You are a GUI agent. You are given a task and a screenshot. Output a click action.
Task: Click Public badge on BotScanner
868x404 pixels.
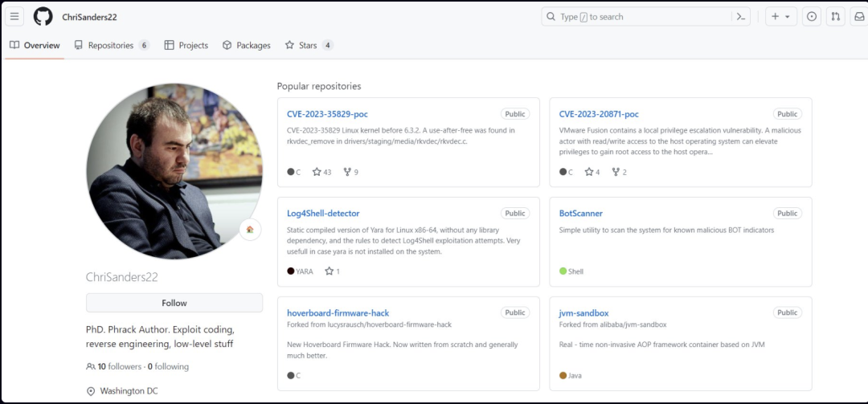click(787, 213)
